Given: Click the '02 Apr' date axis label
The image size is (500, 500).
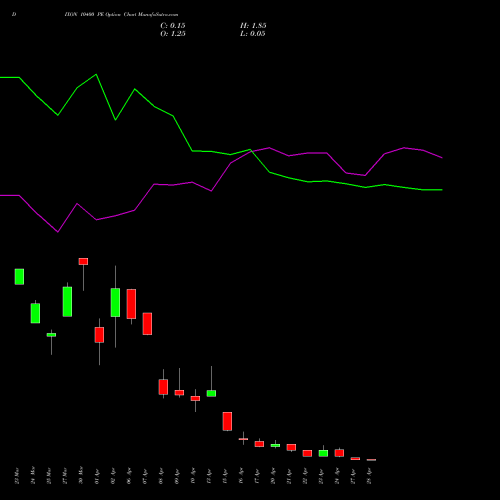Looking at the screenshot, I should pos(113,476).
